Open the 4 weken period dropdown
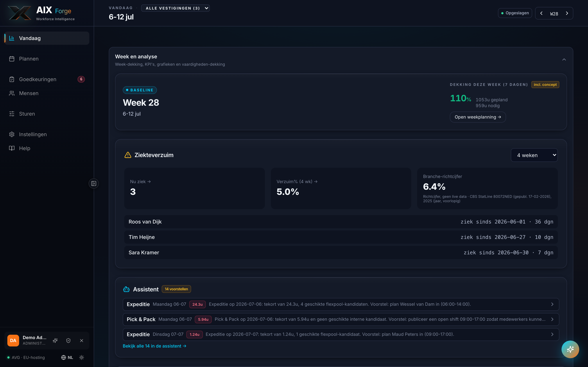Viewport: 588px width, 367px height. click(534, 155)
